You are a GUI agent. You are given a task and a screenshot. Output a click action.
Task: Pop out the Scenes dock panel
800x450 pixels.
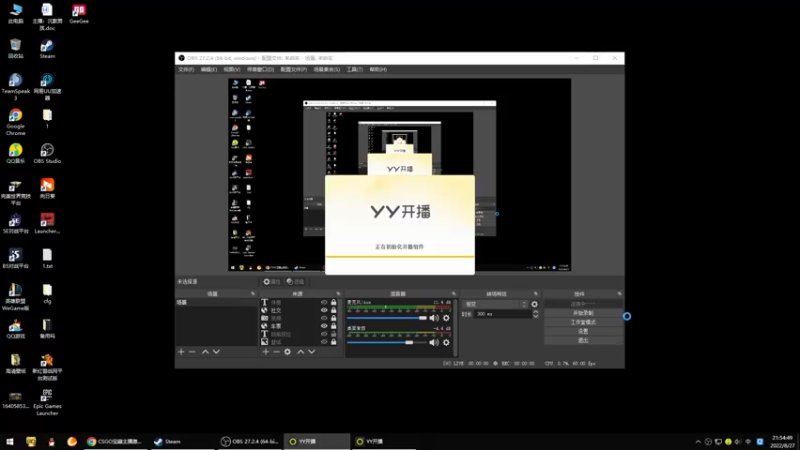point(253,294)
